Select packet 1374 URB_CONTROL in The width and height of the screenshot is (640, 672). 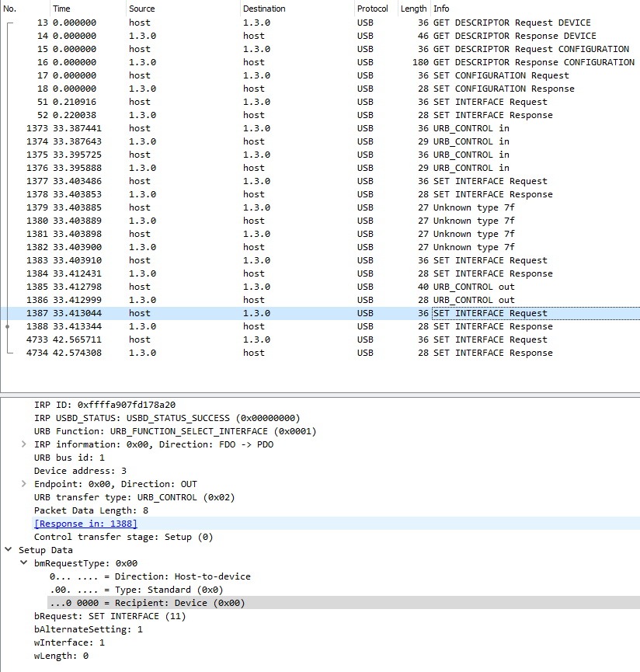click(320, 141)
